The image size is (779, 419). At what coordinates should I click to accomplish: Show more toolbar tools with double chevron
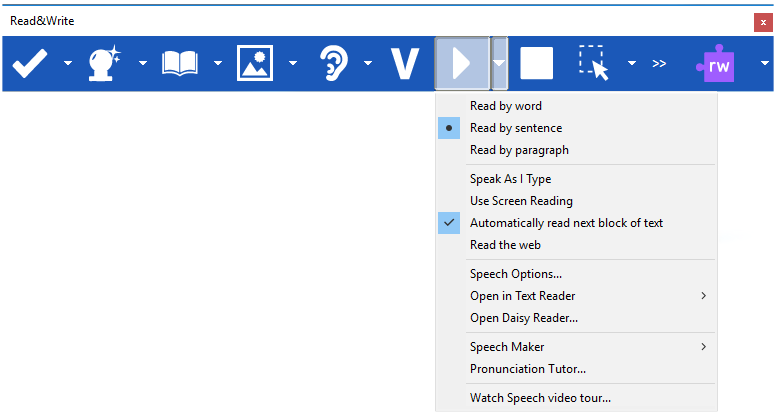pyautogui.click(x=659, y=64)
